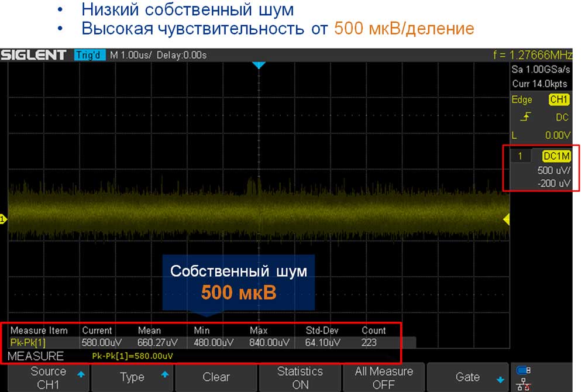Click the yellow trigger level arrow at right edge
Viewport: 585px width, 392px height.
pyautogui.click(x=506, y=219)
